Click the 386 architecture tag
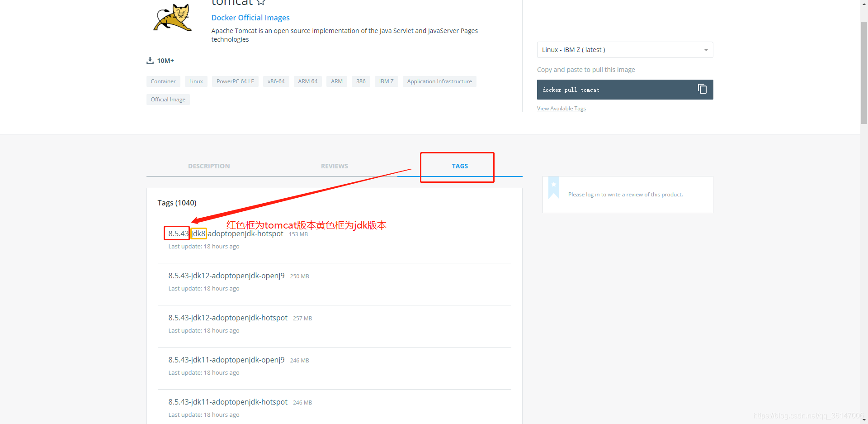The image size is (868, 424). point(361,81)
